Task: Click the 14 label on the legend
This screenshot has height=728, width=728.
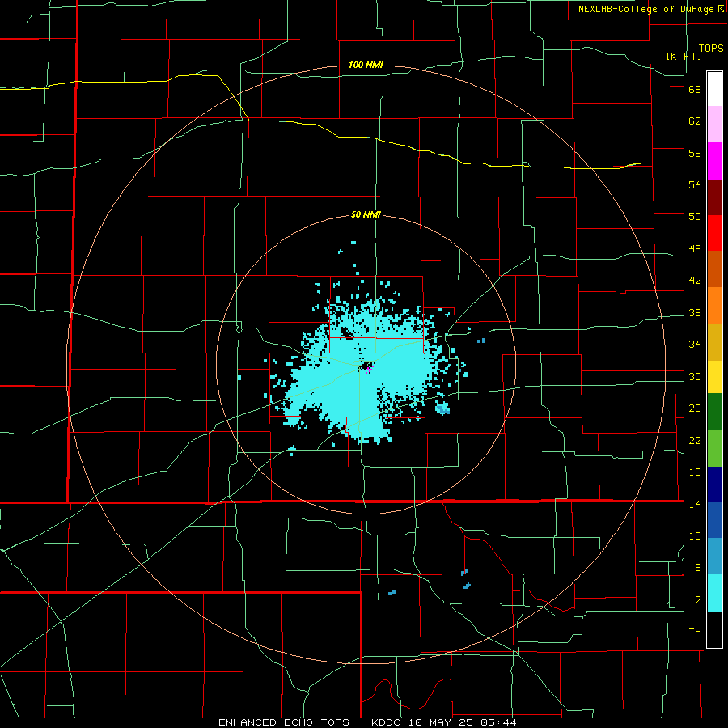Action: [695, 504]
